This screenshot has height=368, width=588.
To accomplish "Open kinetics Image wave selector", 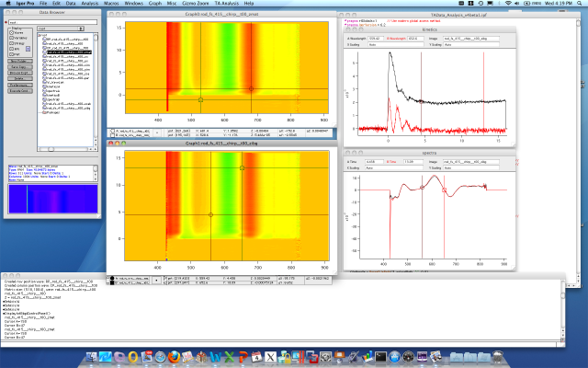I will coord(471,39).
